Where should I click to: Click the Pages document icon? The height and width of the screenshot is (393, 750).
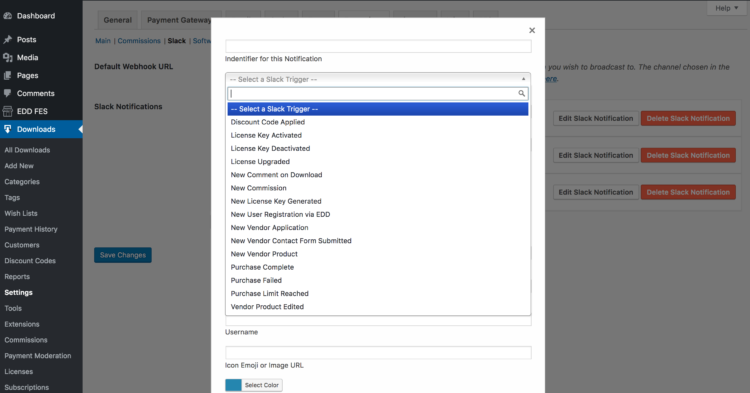coord(7,76)
